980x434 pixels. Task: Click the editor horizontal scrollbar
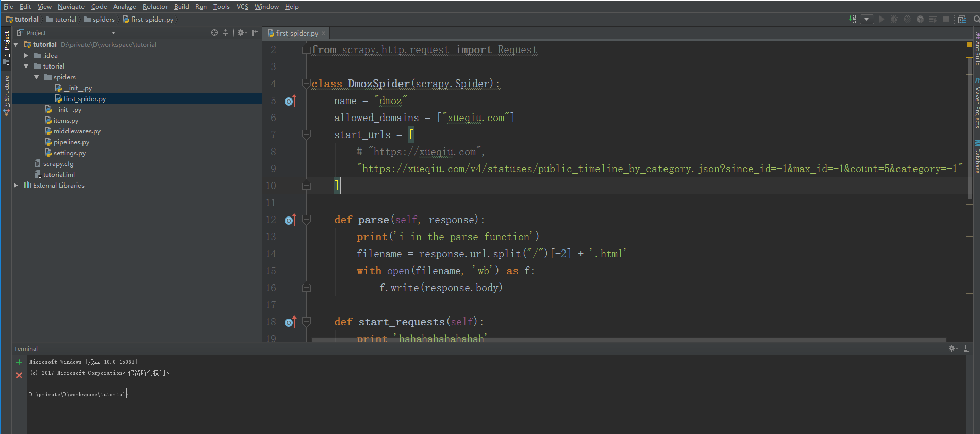point(629,340)
